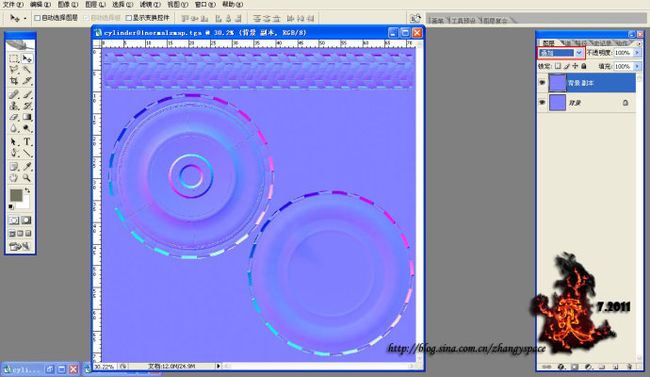Viewport: 650px width, 377px height.
Task: Edit the layer opacity value field
Action: coord(623,53)
